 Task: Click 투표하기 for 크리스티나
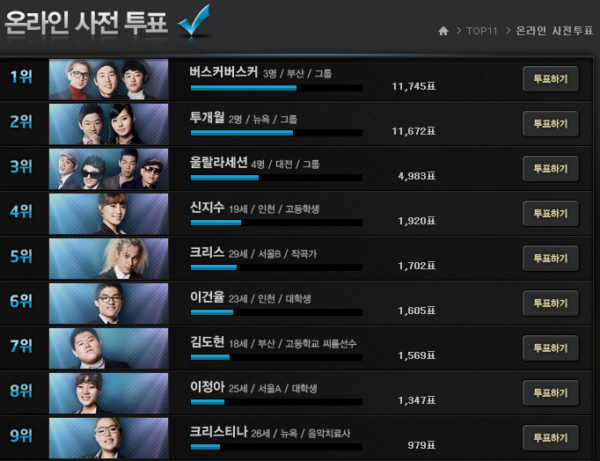coord(551,438)
